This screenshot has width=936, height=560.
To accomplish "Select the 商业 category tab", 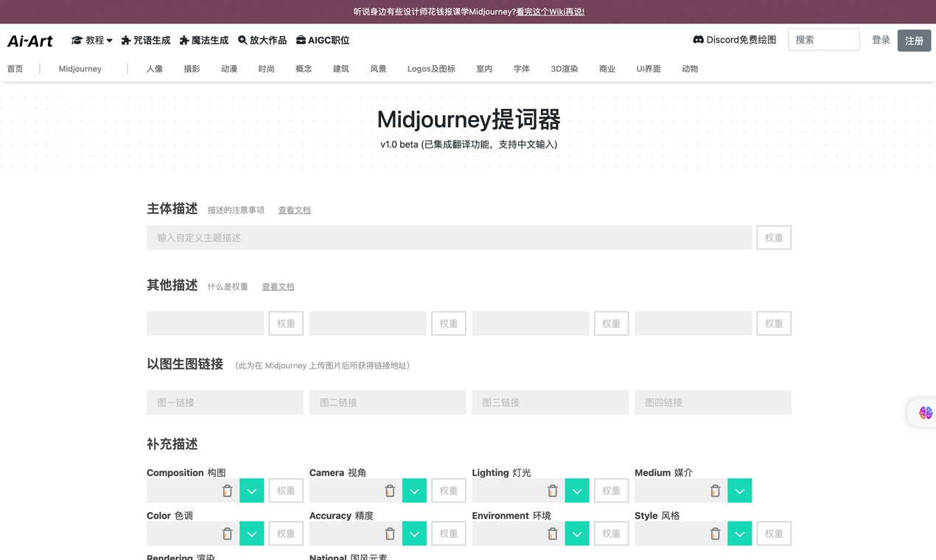I will pyautogui.click(x=607, y=69).
